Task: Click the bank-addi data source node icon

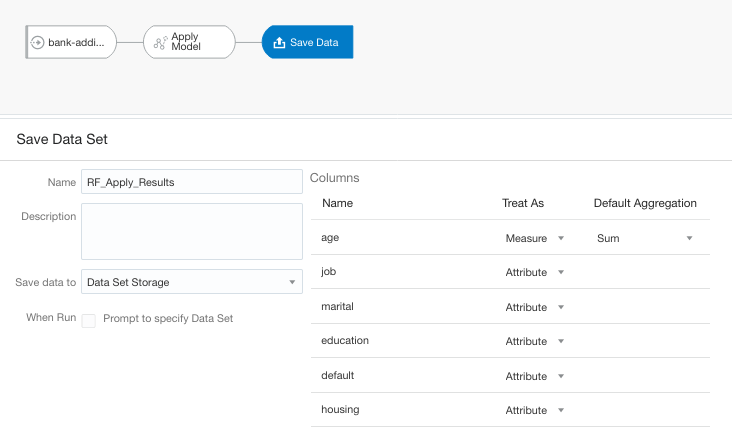Action: pyautogui.click(x=39, y=42)
